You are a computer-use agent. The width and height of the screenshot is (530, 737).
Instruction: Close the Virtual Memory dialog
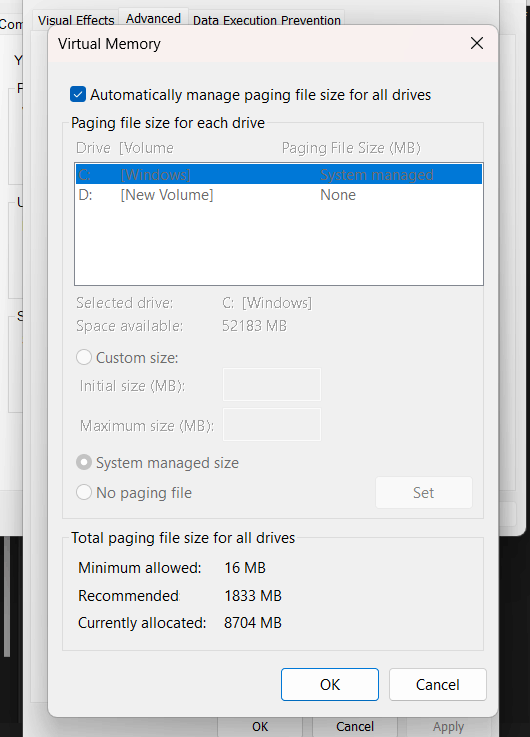point(476,43)
